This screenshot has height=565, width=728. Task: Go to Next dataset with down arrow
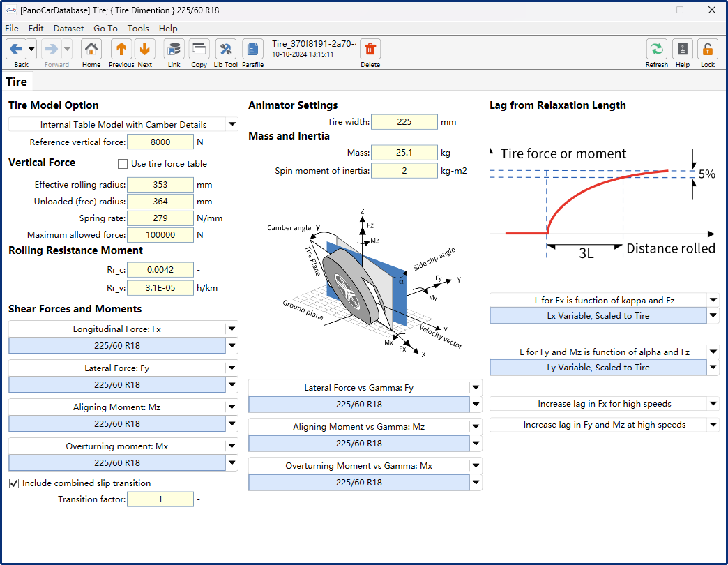[x=145, y=50]
